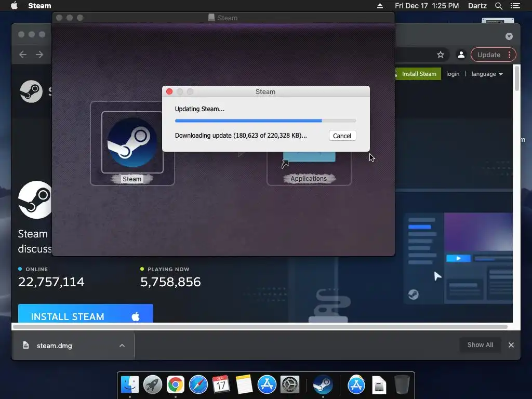Click the login link on the Steam page
The image size is (532, 399).
(x=453, y=74)
